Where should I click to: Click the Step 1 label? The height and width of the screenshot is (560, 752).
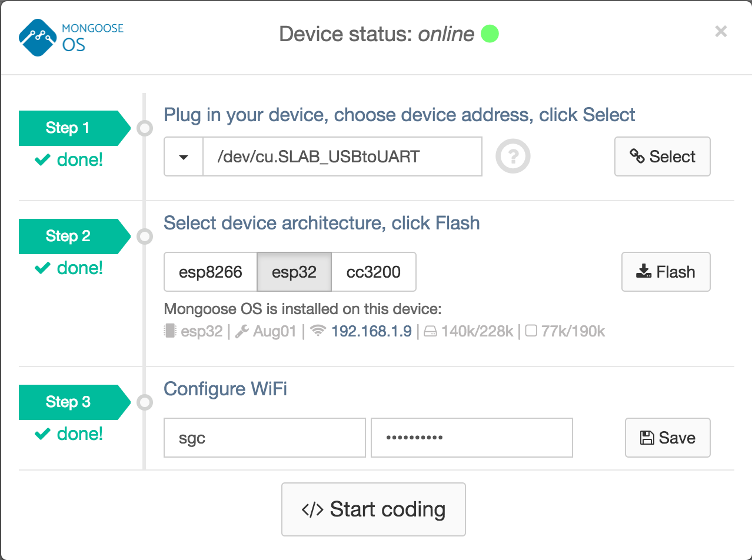point(68,128)
